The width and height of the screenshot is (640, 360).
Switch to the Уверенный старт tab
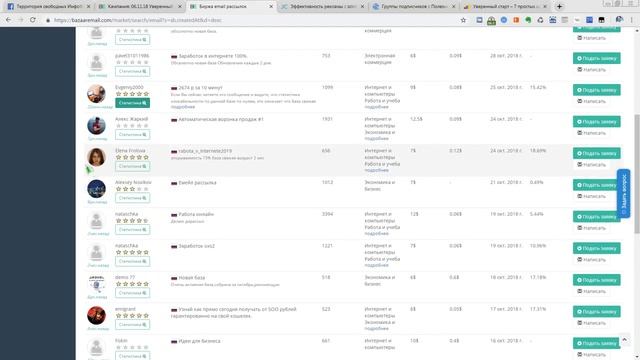pos(504,7)
